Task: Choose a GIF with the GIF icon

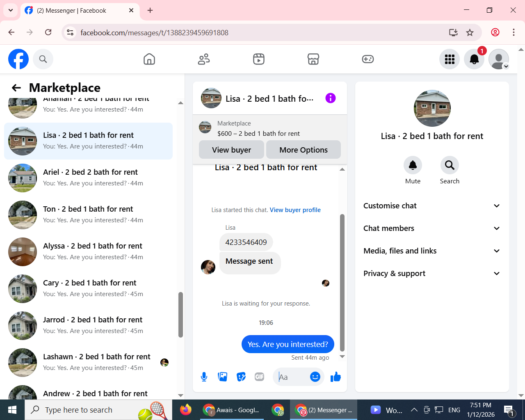Action: click(260, 377)
